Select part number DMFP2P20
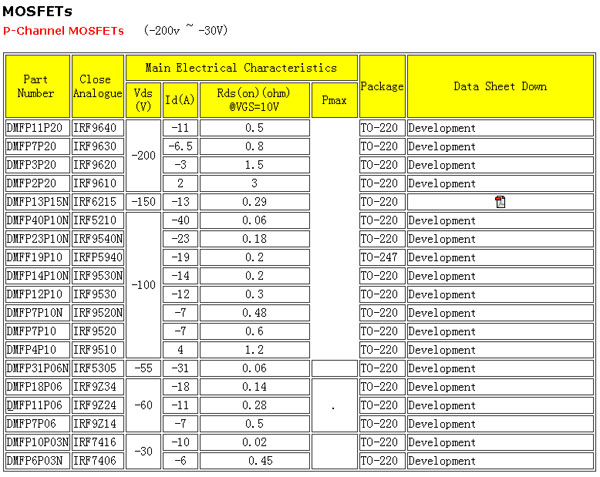600x477 pixels. (x=31, y=183)
